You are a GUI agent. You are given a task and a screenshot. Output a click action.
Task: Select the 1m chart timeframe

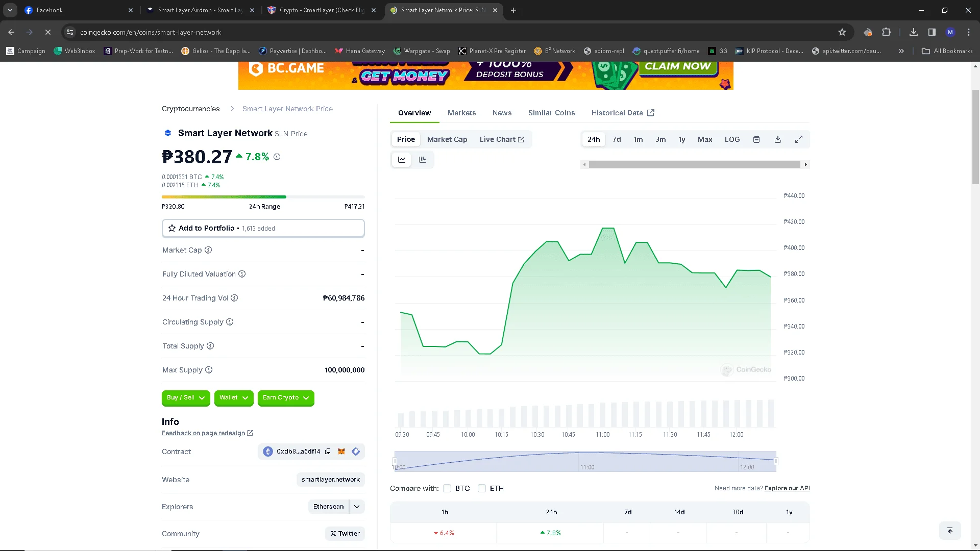638,139
